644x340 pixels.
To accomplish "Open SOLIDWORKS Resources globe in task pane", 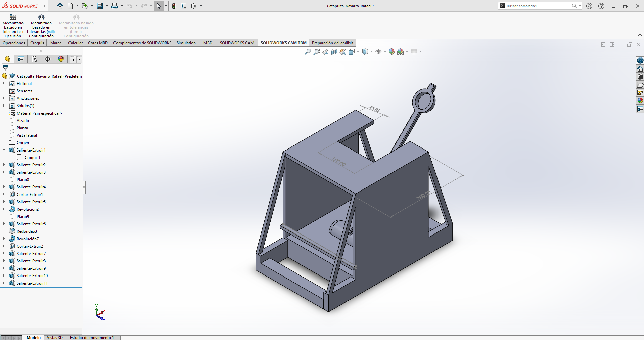I will pyautogui.click(x=640, y=60).
